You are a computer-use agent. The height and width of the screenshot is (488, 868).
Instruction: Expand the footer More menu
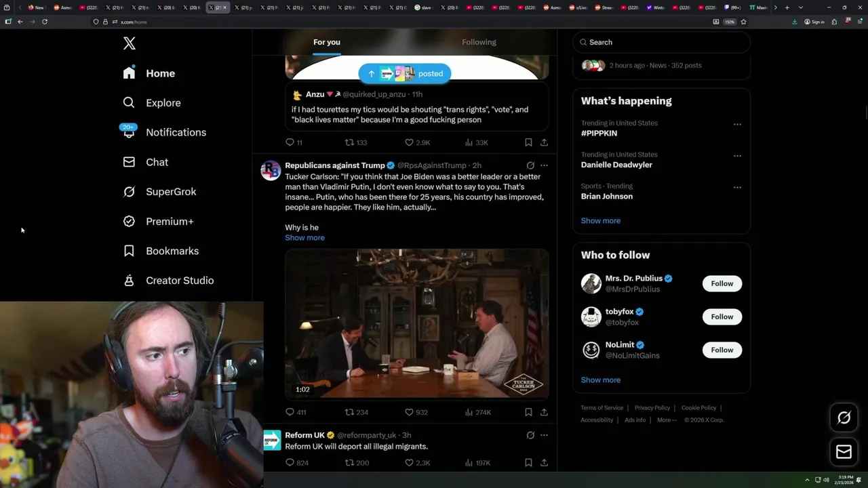[667, 420]
